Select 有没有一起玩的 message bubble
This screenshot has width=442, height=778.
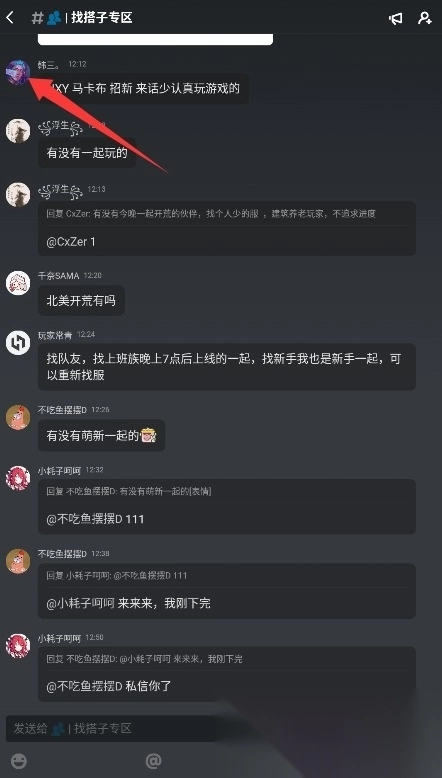click(87, 153)
